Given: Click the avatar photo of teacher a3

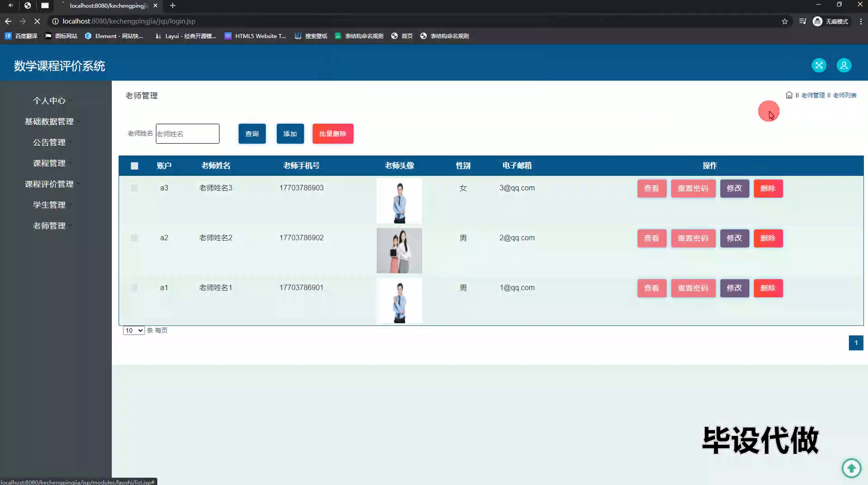Looking at the screenshot, I should 399,201.
